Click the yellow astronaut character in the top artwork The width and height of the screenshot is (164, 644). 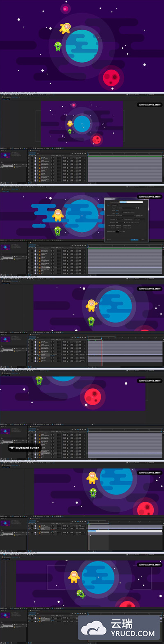click(65, 28)
